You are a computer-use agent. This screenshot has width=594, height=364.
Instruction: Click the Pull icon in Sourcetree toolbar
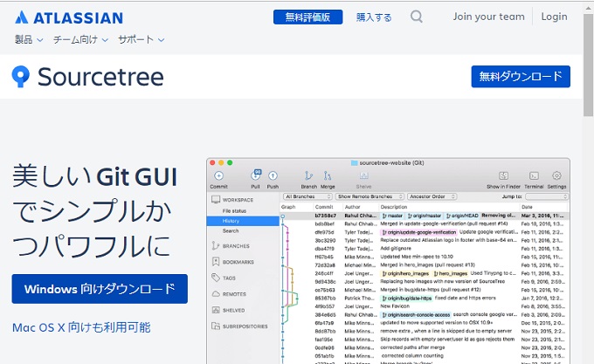256,175
